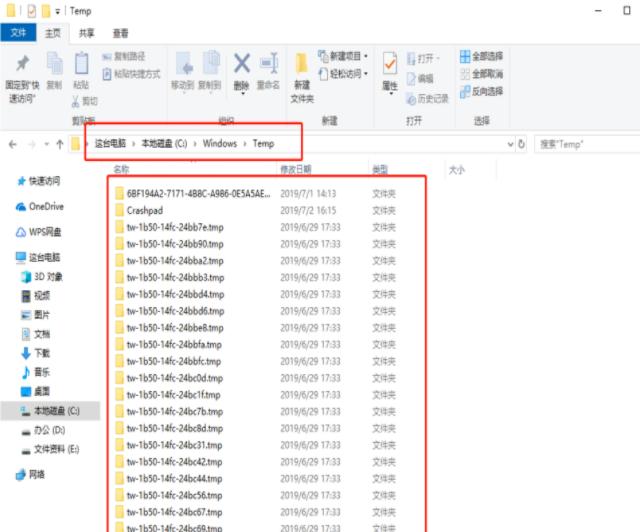
Task: Sort by the Name column header
Action: point(121,169)
